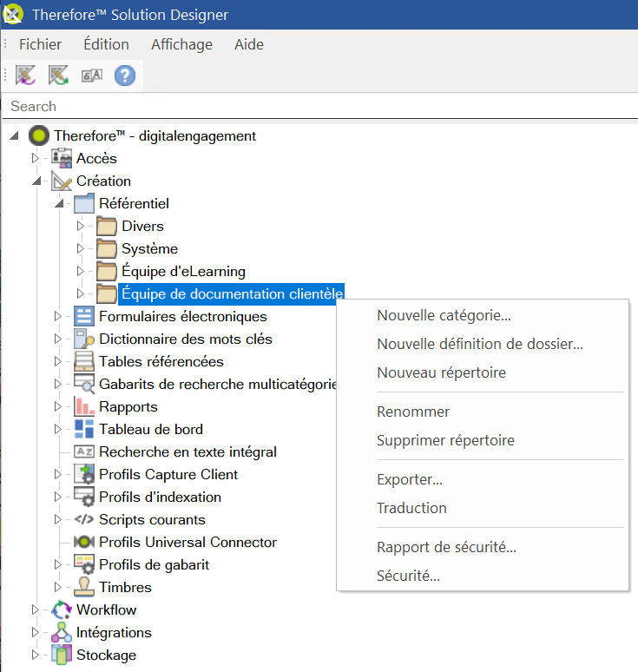Select the Scripts courants tree label
The width and height of the screenshot is (638, 672).
[152, 520]
